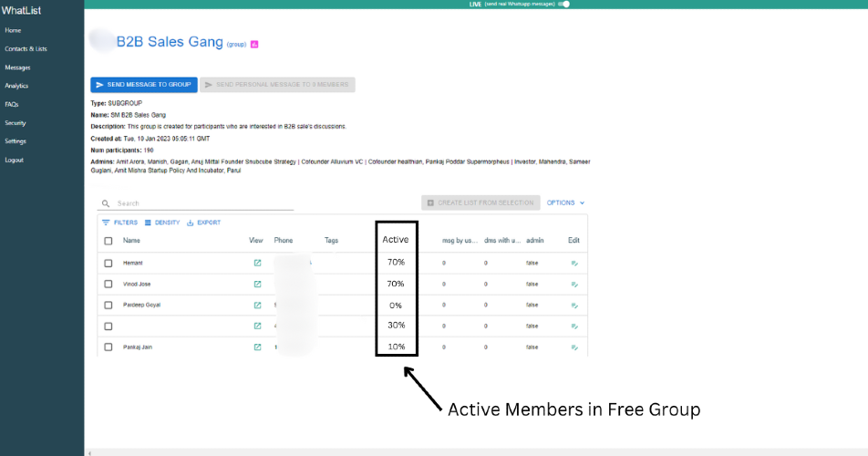Click the name Hemant
The width and height of the screenshot is (868, 456).
(133, 263)
